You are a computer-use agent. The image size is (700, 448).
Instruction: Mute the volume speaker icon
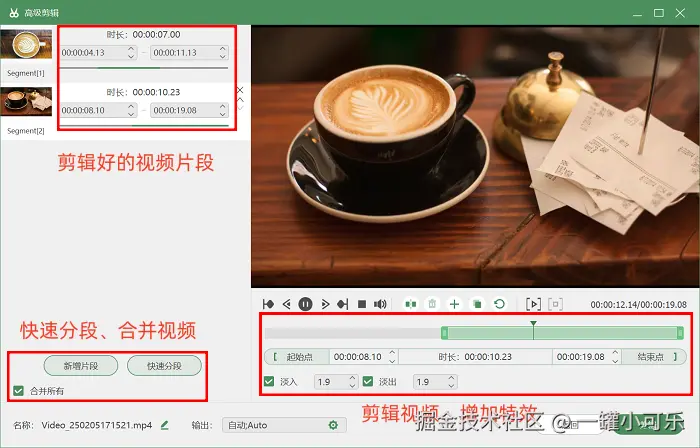[380, 304]
